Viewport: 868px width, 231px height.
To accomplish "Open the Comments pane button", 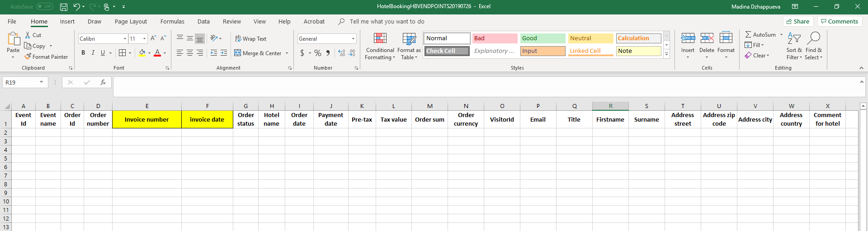I will click(840, 21).
